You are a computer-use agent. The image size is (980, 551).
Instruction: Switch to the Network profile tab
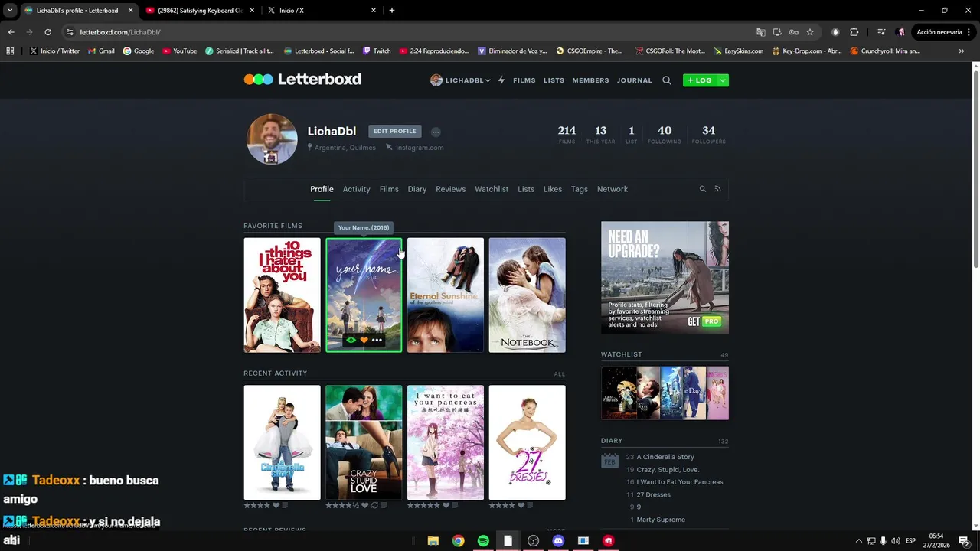click(x=612, y=189)
